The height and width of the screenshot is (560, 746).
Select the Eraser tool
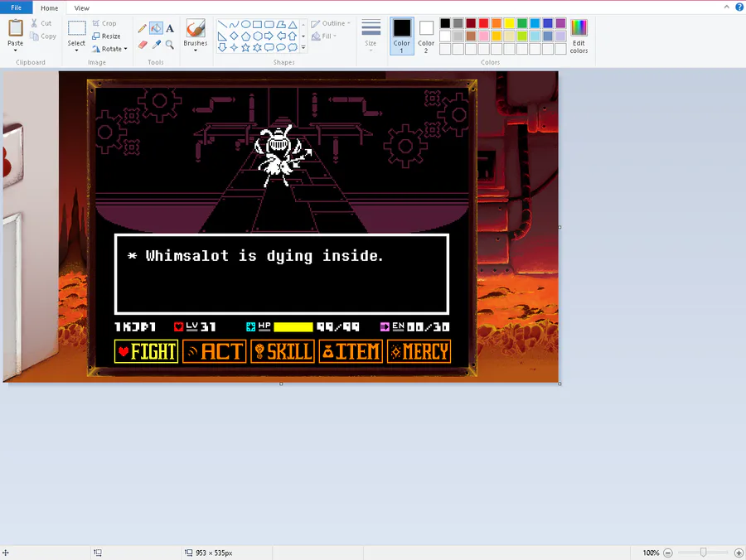(x=143, y=44)
